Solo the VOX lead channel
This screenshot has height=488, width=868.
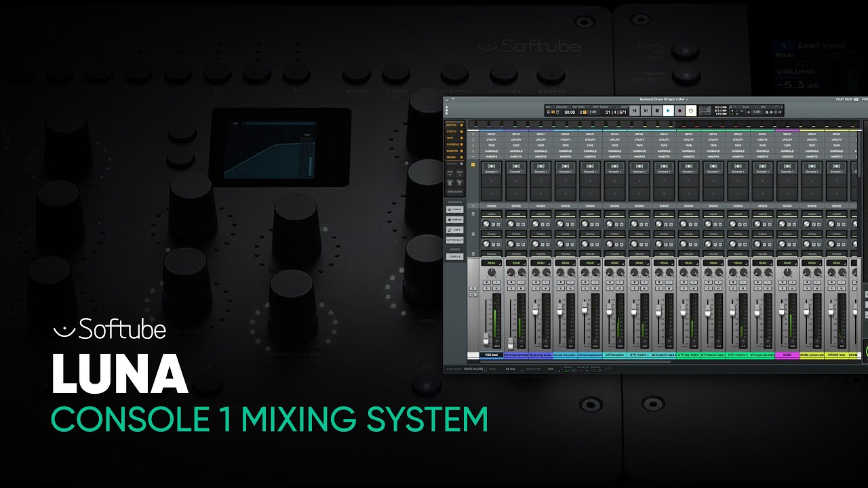pos(487,289)
